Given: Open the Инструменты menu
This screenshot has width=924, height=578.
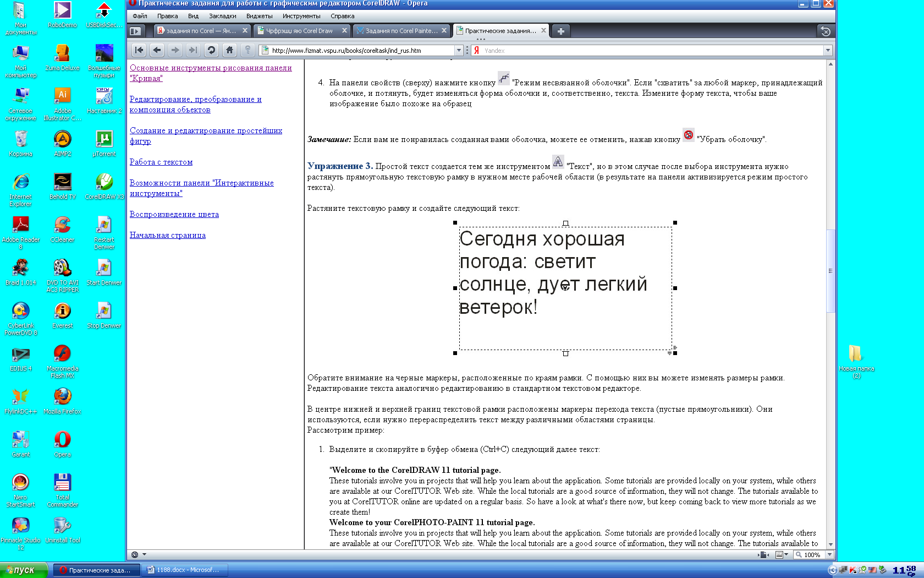Looking at the screenshot, I should [301, 16].
